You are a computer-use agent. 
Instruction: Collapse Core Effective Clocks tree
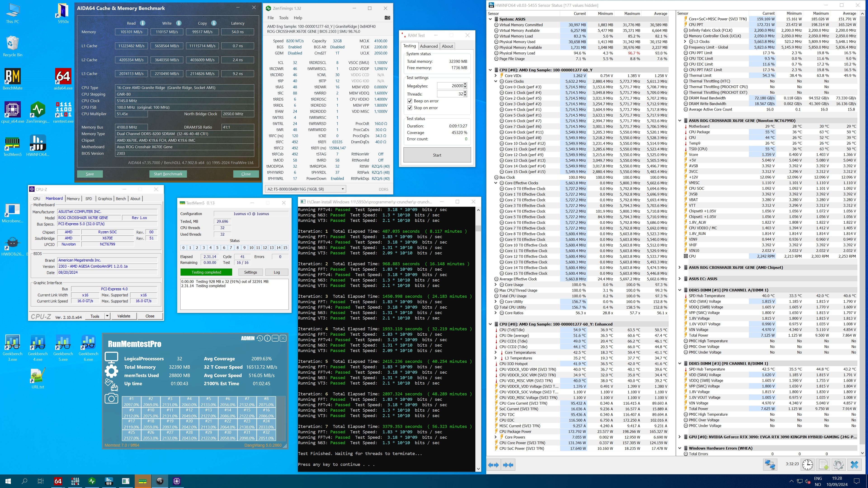496,183
